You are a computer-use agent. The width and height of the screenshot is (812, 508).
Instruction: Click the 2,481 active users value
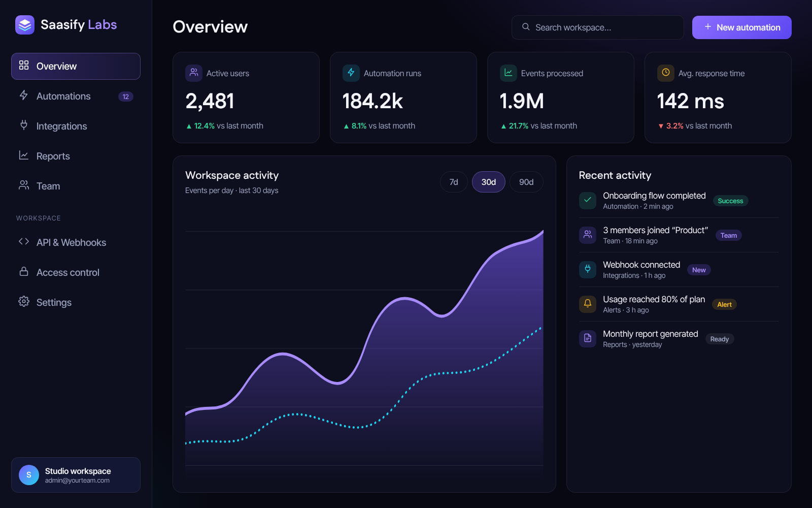pyautogui.click(x=210, y=101)
